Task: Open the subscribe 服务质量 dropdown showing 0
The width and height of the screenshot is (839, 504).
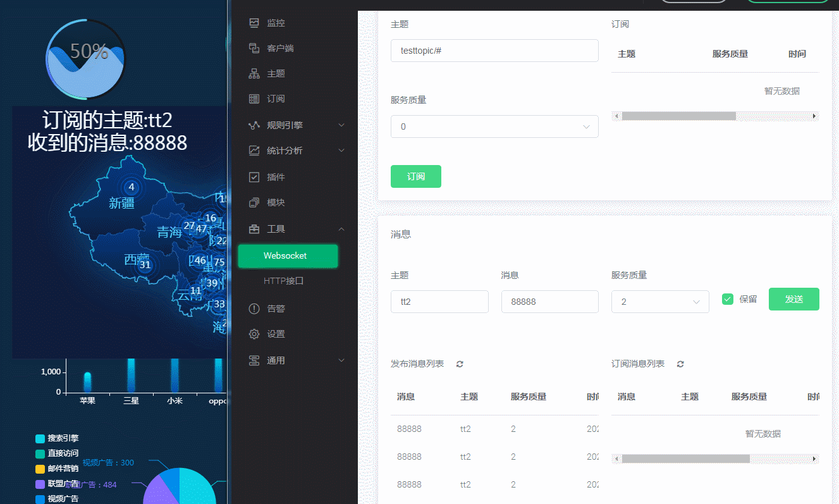Action: [494, 126]
